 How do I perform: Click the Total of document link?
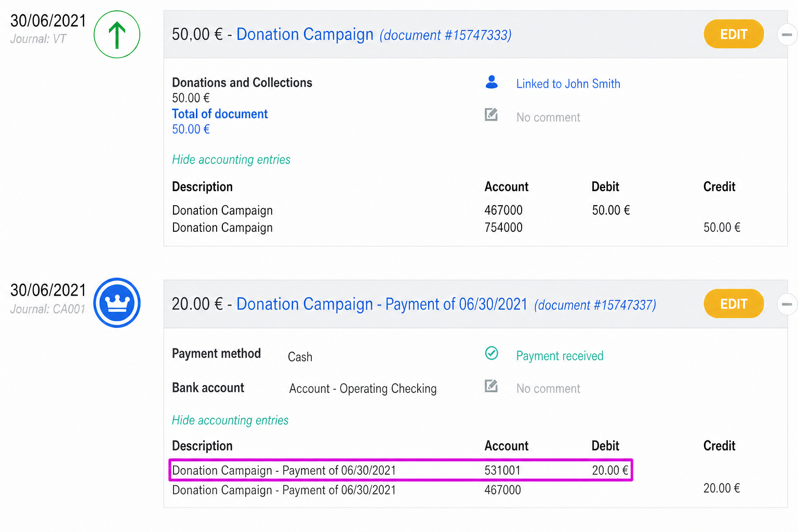220,114
